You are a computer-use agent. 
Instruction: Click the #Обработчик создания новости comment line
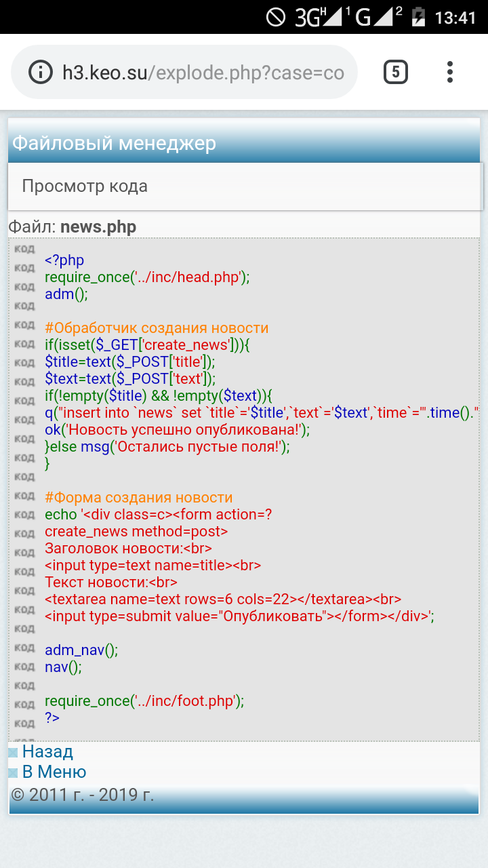click(157, 328)
